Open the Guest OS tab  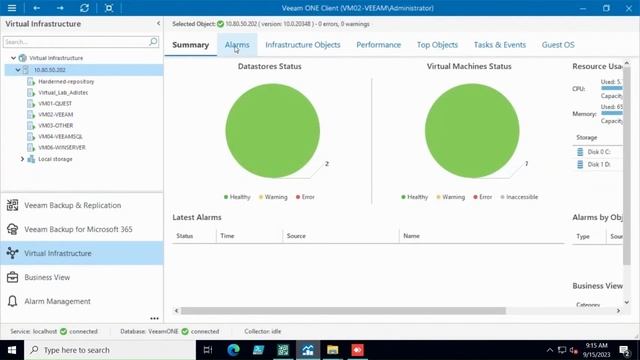(558, 45)
